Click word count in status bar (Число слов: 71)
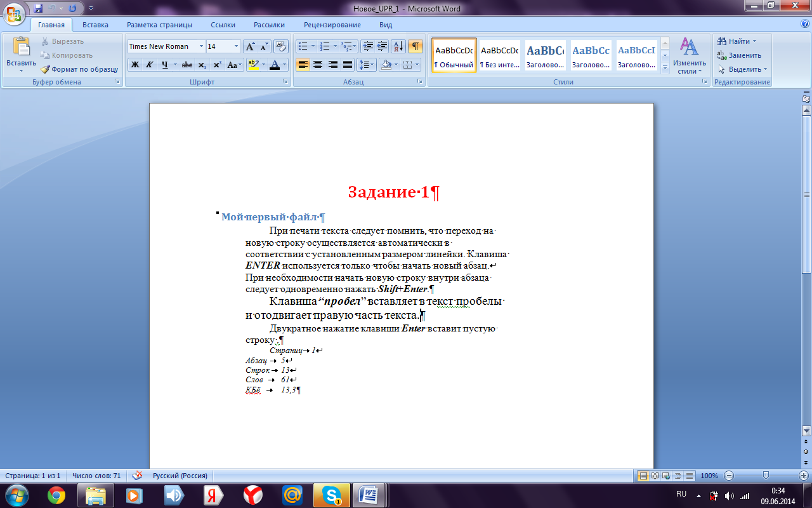The height and width of the screenshot is (508, 812). tap(96, 476)
